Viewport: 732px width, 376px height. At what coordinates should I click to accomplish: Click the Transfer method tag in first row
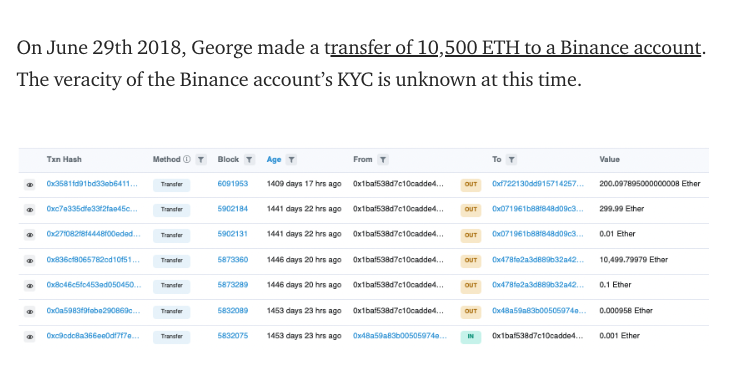click(171, 185)
